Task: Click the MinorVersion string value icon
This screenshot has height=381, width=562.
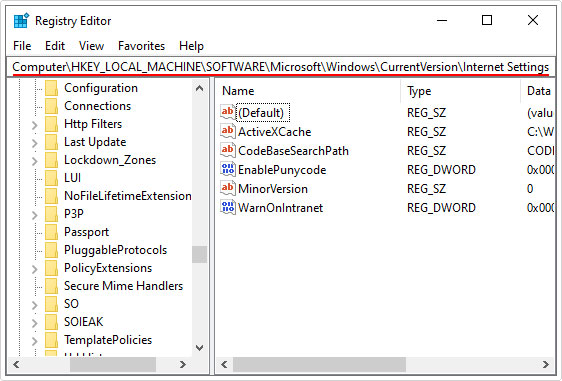Action: point(228,188)
